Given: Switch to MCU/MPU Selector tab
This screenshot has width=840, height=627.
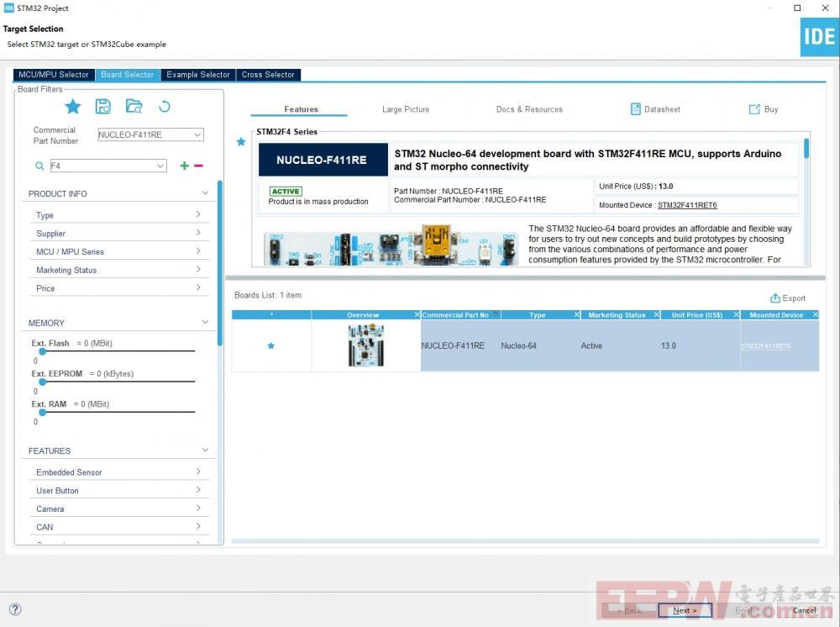Looking at the screenshot, I should (x=54, y=75).
